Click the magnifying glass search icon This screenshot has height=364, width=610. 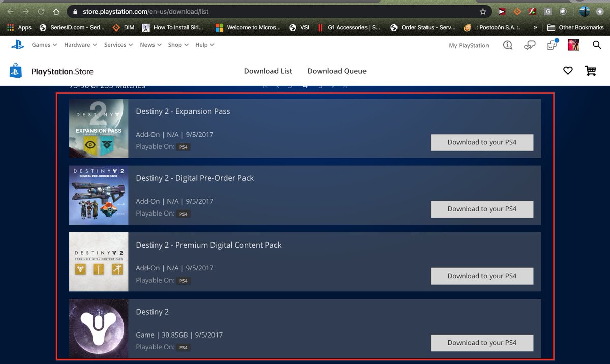point(597,45)
